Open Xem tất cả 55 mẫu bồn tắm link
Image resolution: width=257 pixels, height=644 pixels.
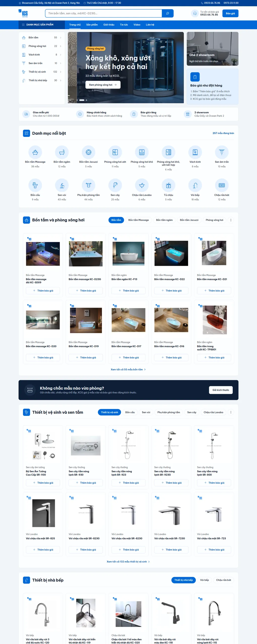(x=128, y=369)
